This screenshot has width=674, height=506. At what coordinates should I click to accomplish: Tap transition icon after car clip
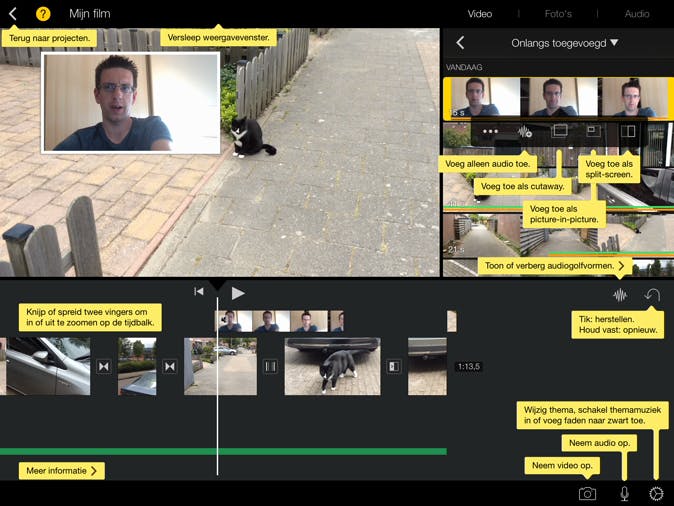[x=104, y=366]
